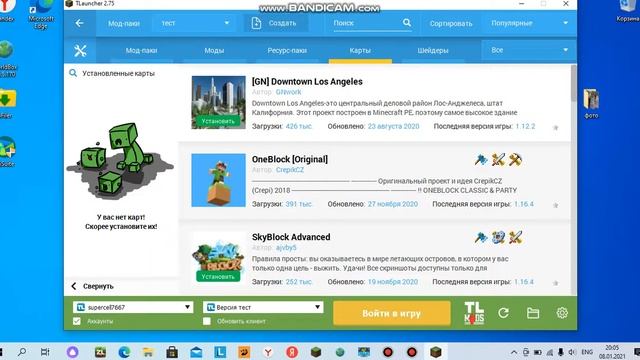
Task: Click the Создать button
Action: tap(276, 23)
